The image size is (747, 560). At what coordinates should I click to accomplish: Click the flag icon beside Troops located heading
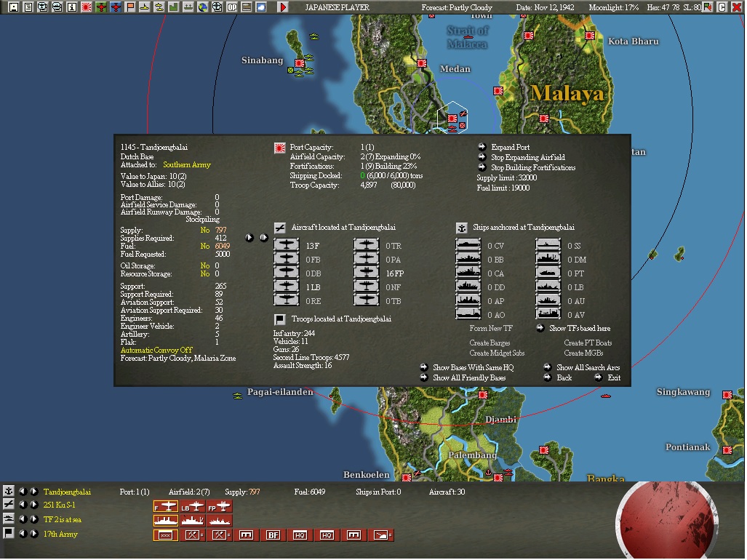tap(280, 319)
